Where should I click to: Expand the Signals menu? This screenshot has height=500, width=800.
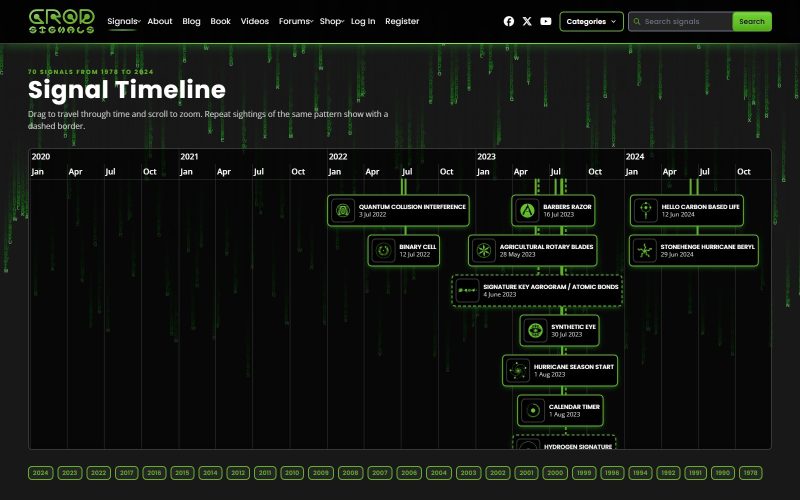[123, 21]
